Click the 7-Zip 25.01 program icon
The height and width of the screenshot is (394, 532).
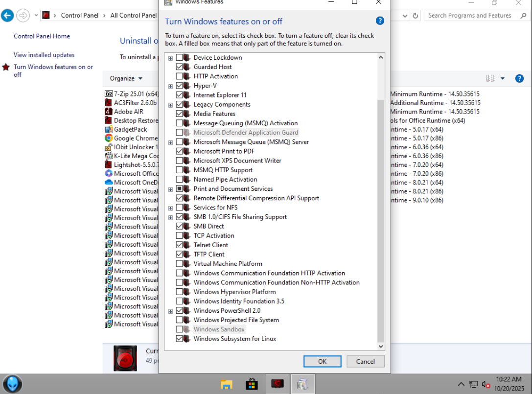109,93
